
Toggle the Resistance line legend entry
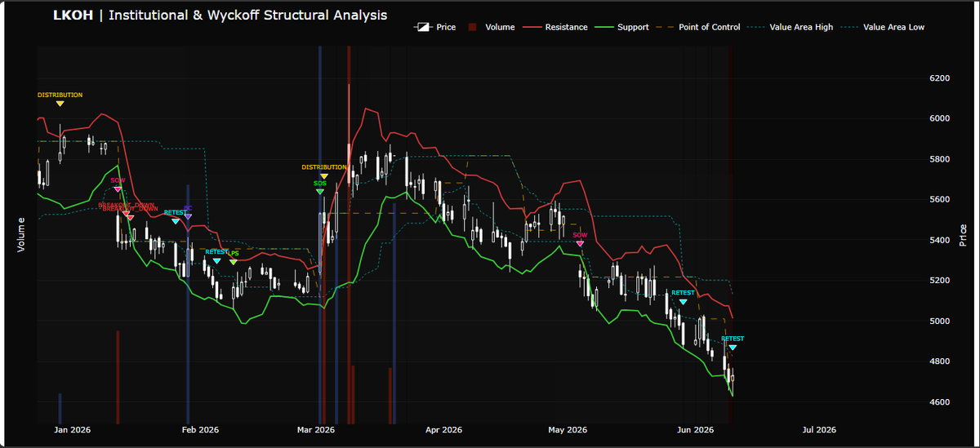click(555, 27)
